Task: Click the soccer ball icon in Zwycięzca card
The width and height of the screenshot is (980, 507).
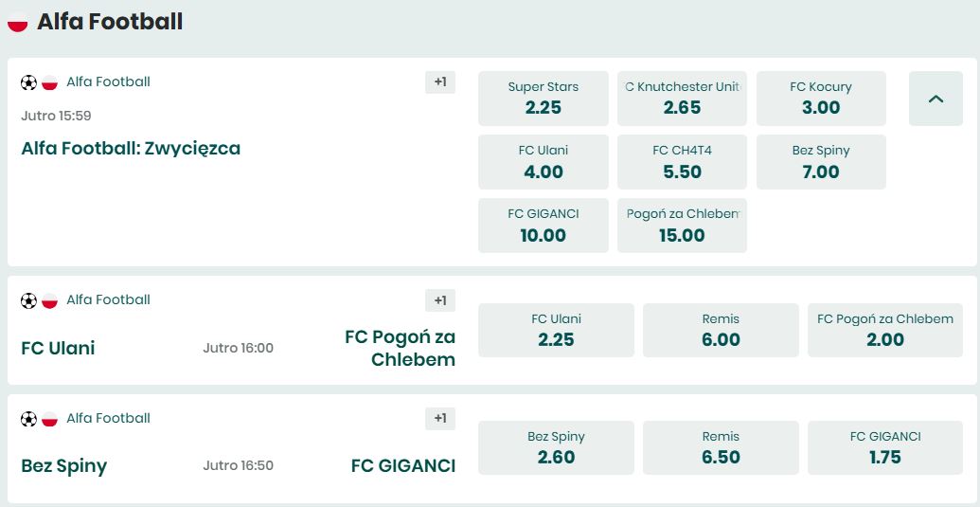Action: pyautogui.click(x=28, y=82)
